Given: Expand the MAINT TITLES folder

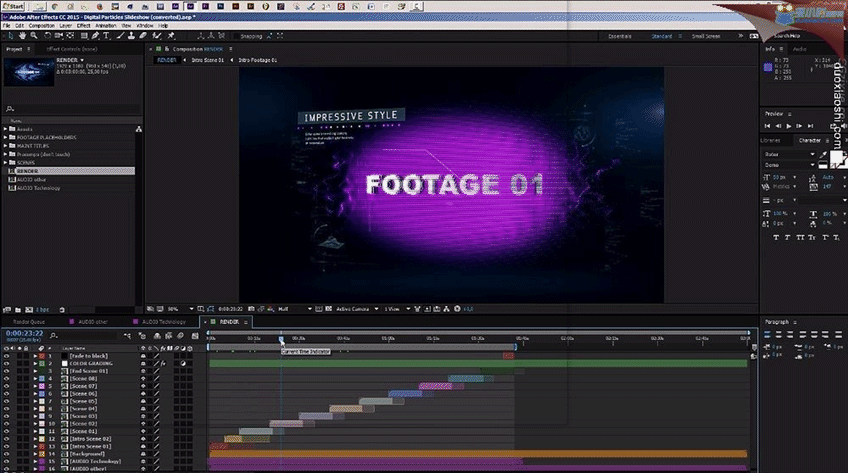Looking at the screenshot, I should click(x=5, y=145).
